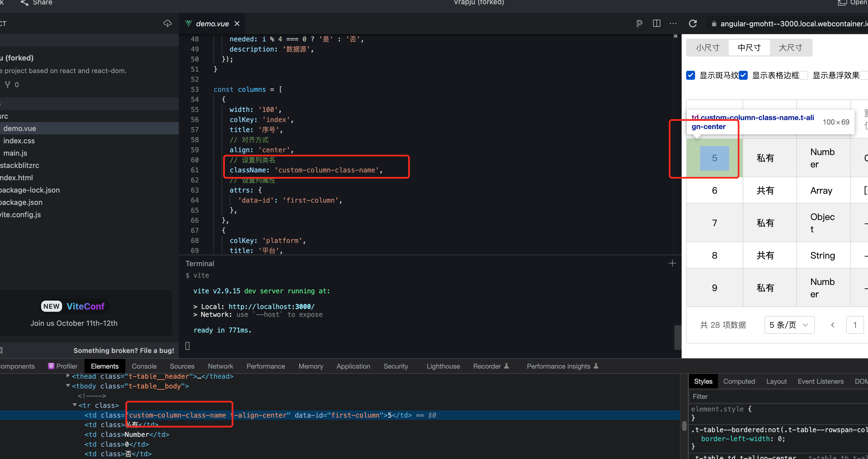
Task: Open main.js in file tree
Action: coord(15,153)
